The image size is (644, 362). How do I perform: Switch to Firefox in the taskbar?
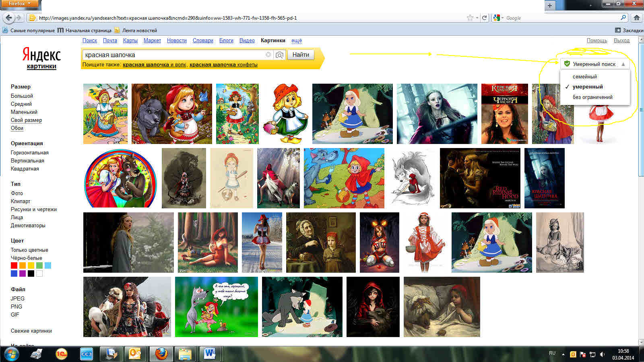pos(161,354)
